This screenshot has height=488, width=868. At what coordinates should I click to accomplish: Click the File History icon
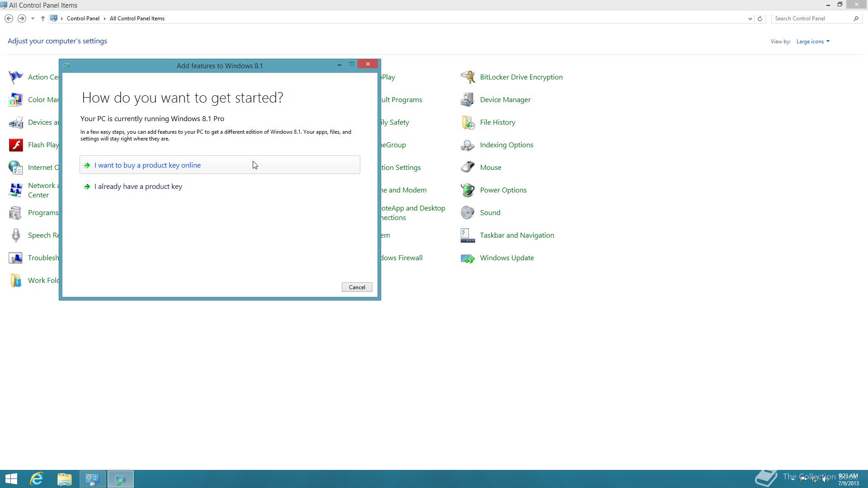(x=468, y=122)
